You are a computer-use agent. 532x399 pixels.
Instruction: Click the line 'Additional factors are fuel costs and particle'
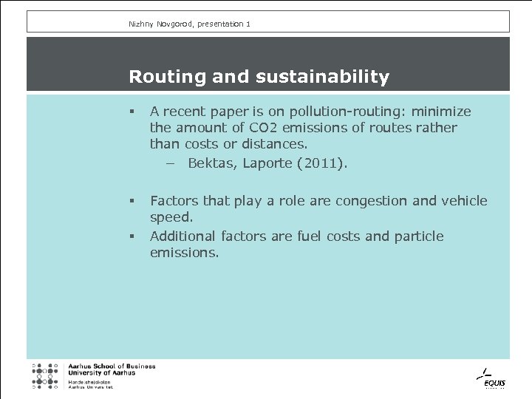coord(296,236)
